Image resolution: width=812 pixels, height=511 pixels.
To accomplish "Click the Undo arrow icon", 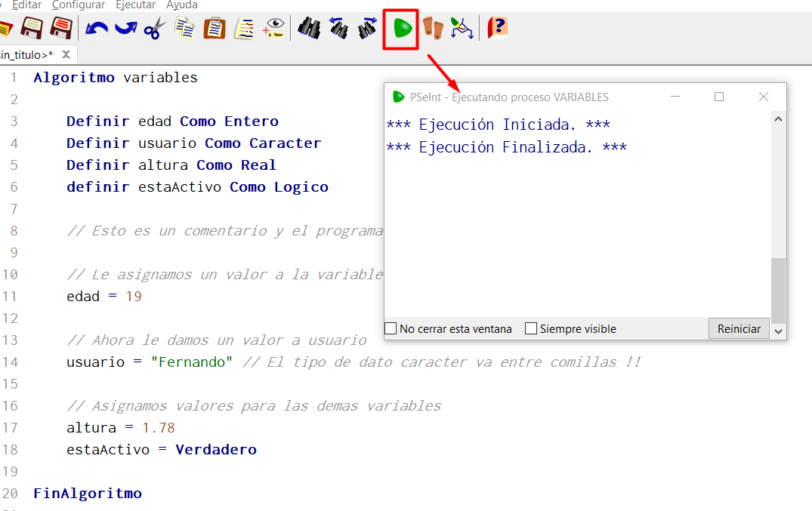I will [x=97, y=29].
